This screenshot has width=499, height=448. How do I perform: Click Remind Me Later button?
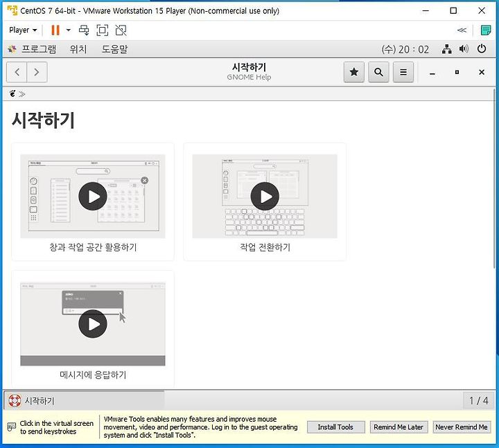coord(399,427)
